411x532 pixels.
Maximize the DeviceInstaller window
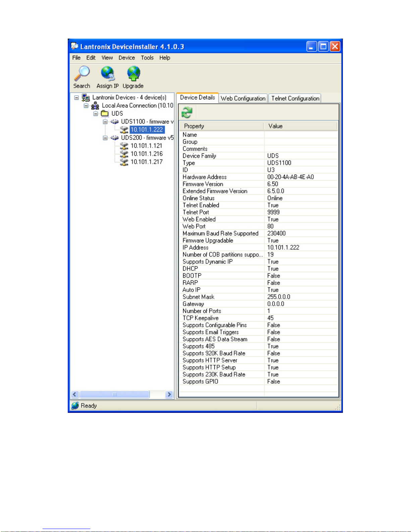pyautogui.click(x=323, y=46)
